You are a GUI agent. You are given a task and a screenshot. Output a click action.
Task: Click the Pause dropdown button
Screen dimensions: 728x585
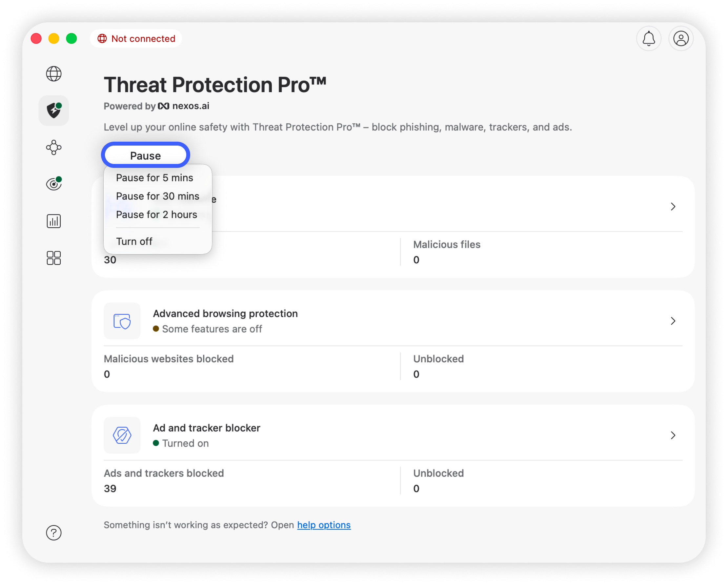(146, 156)
